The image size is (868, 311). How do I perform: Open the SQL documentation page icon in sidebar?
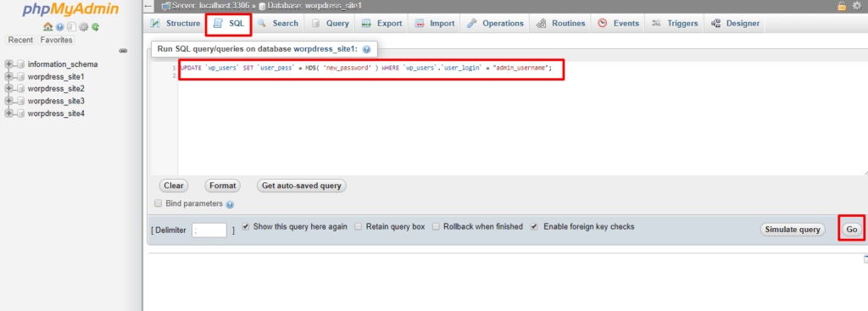point(71,26)
